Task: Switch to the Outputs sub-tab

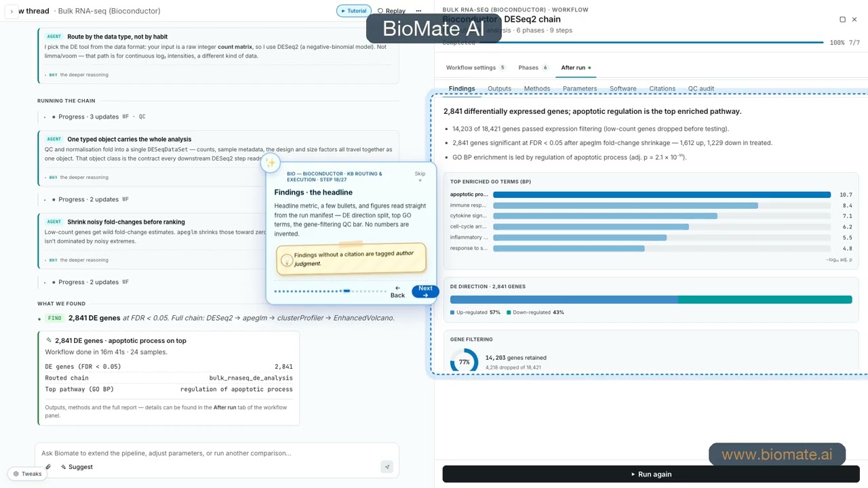Action: [499, 89]
